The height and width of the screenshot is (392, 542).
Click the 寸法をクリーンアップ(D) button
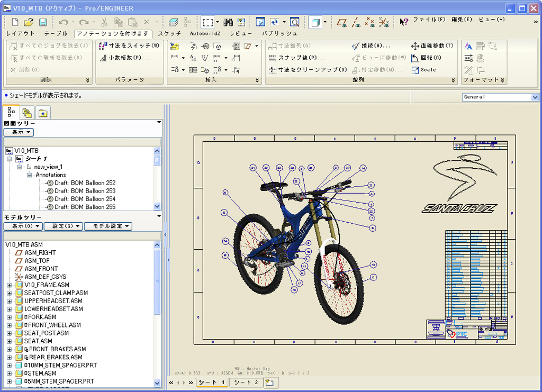pos(308,69)
